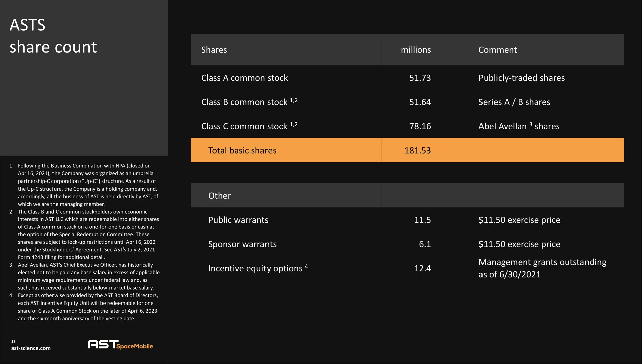The width and height of the screenshot is (642, 364).
Task: Click the AST SpaceMobile logo
Action: coord(120,345)
